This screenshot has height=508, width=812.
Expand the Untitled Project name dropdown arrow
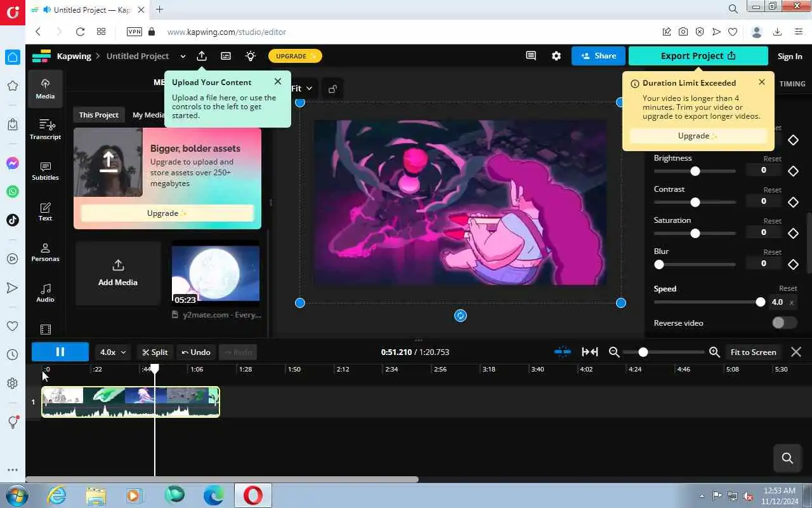pos(183,57)
